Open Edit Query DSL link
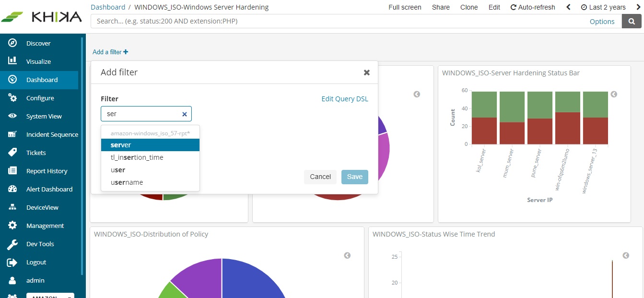 (x=345, y=99)
